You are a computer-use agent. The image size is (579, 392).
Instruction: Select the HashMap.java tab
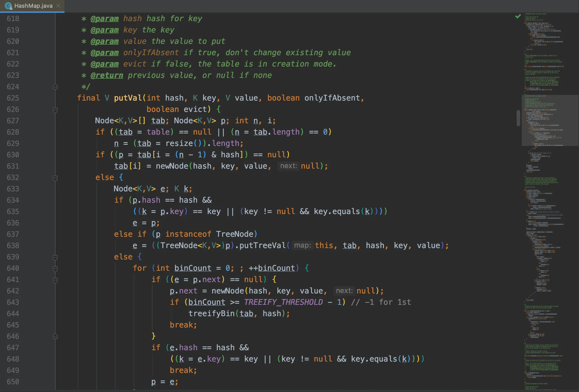(33, 6)
